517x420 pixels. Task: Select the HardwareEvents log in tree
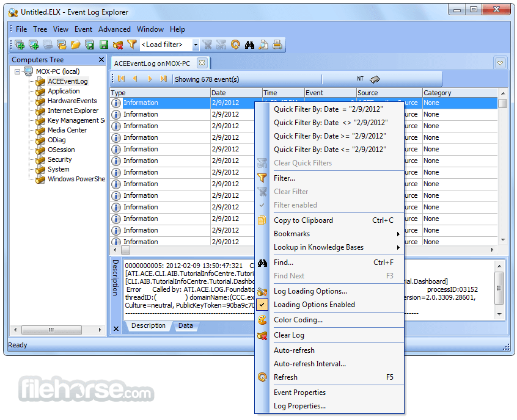72,101
